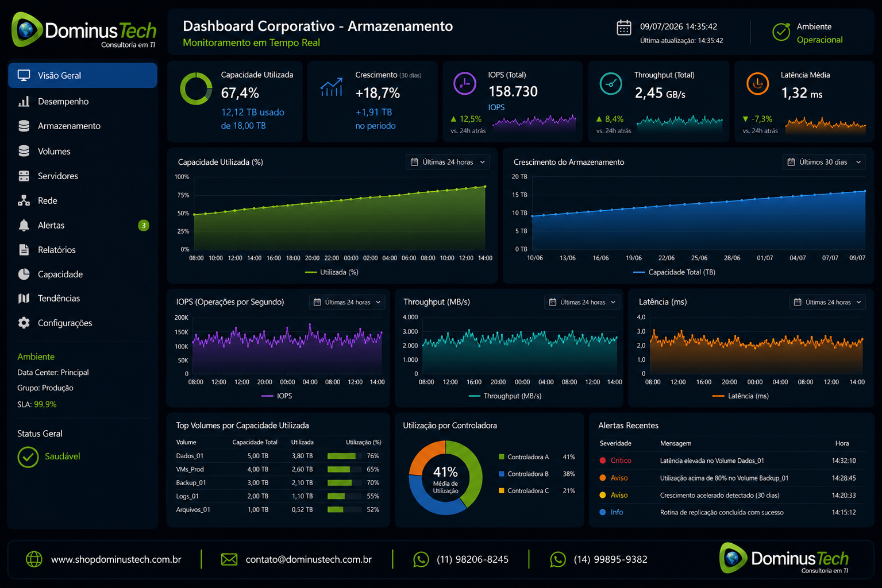This screenshot has width=882, height=588.
Task: Select the VMs_Prod volume row
Action: click(279, 469)
